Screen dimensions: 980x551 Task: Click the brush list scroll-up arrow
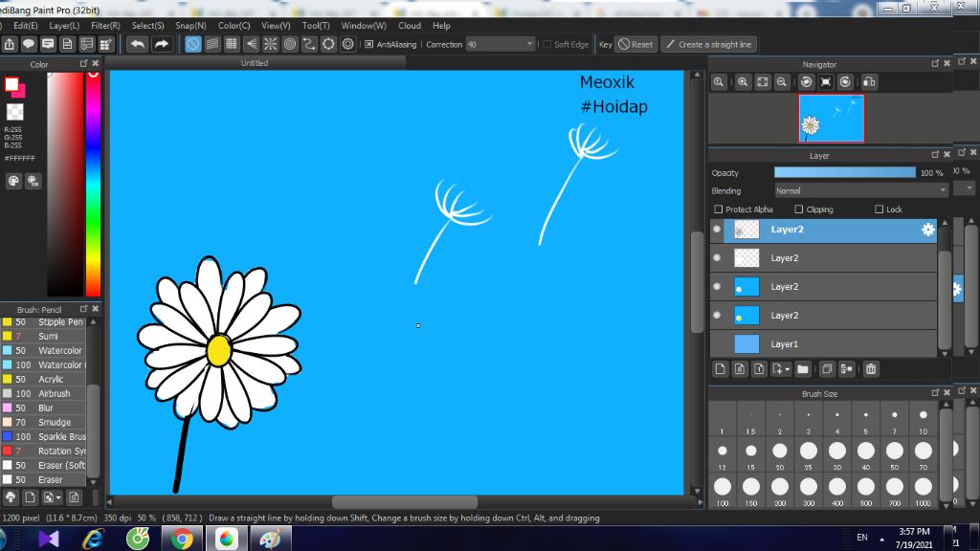click(93, 322)
